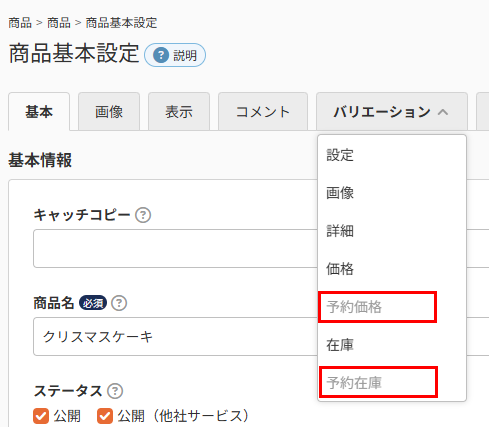The image size is (489, 427).
Task: Click help icon beside ステータス
Action: click(x=115, y=391)
